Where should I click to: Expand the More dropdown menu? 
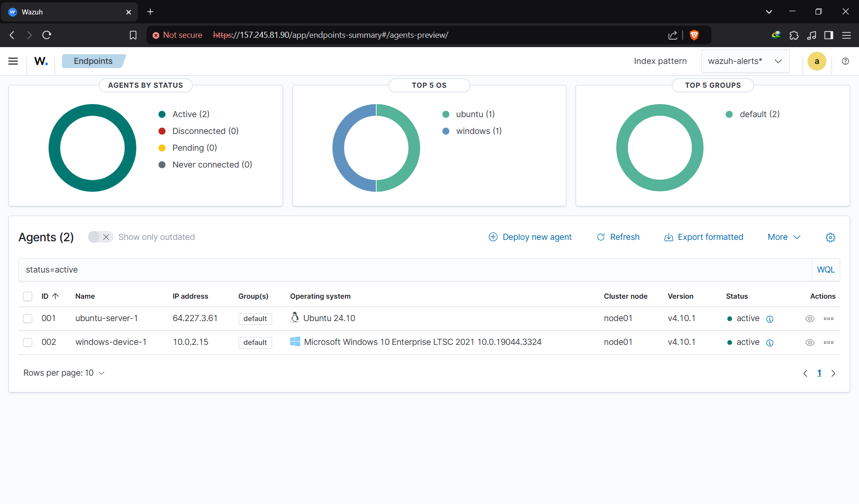coord(784,237)
